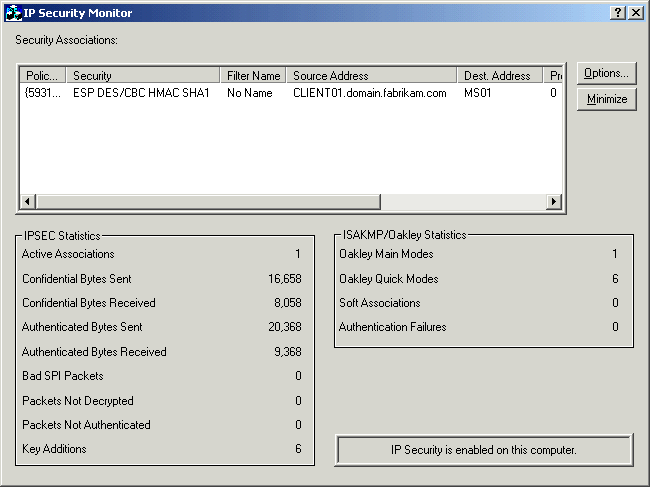This screenshot has height=487, width=650.
Task: Select the CLIENT01.domain.fabrikam.com source address
Action: pyautogui.click(x=369, y=93)
